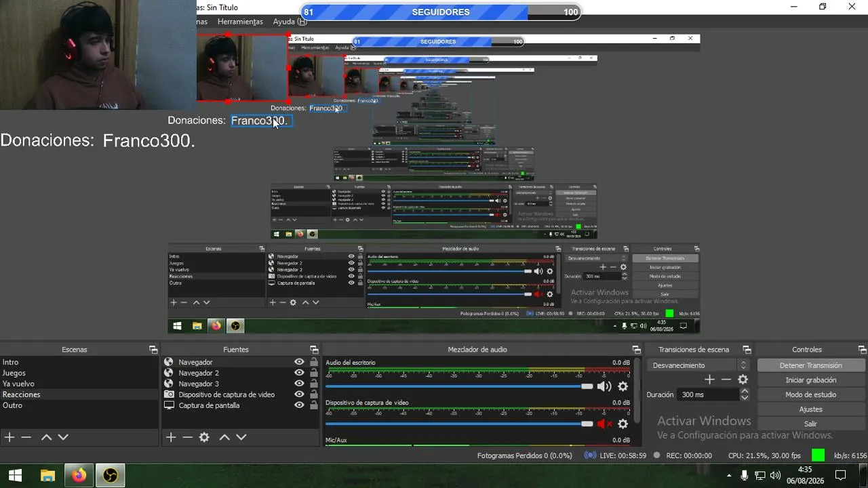Enable Modo de estudio
This screenshot has height=488, width=868.
(x=810, y=394)
